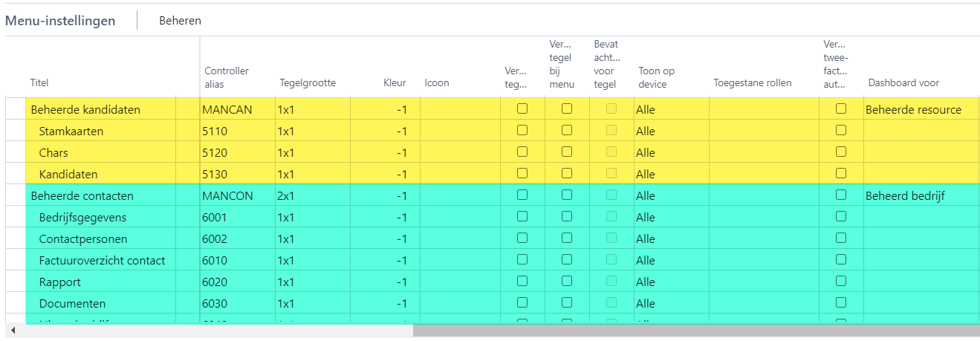This screenshot has height=341, width=980.
Task: Enable two-factor checkbox for Beheerde contacten
Action: (x=841, y=195)
